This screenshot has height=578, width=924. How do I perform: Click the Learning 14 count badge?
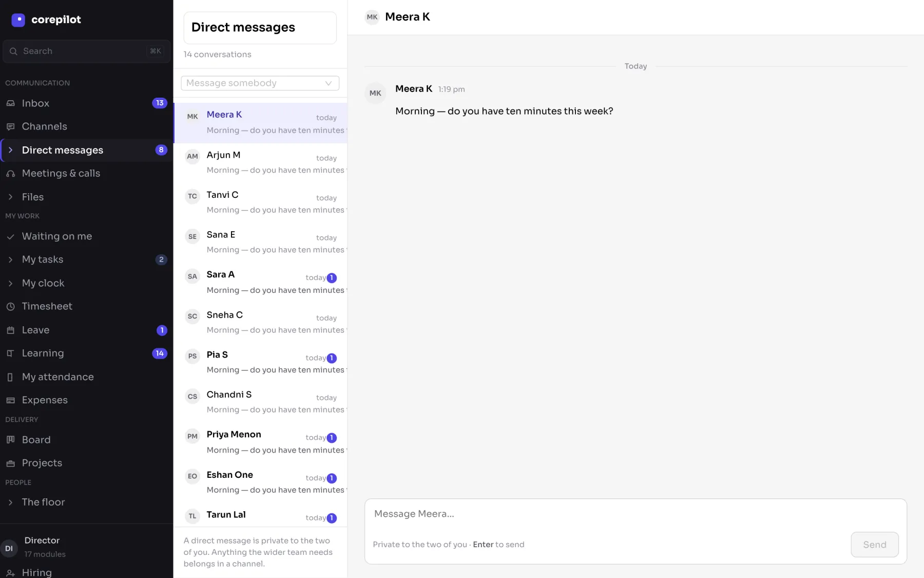coord(160,353)
